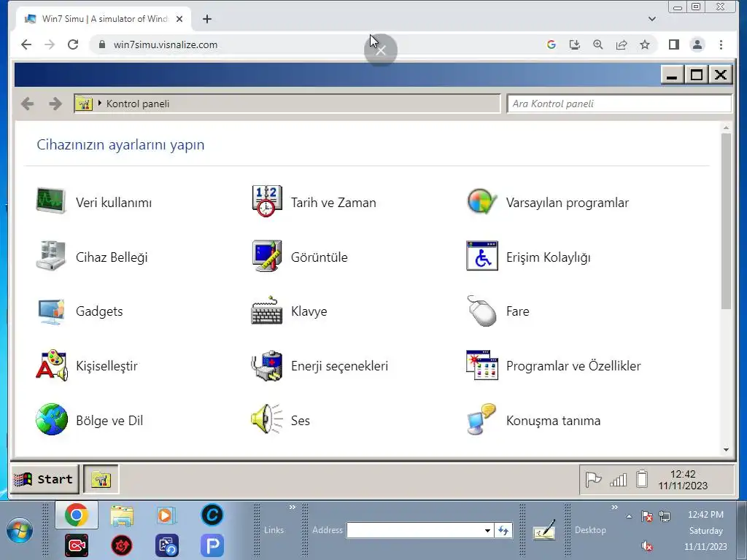Image resolution: width=747 pixels, height=560 pixels.
Task: Open a new Chrome tab
Action: 206,19
